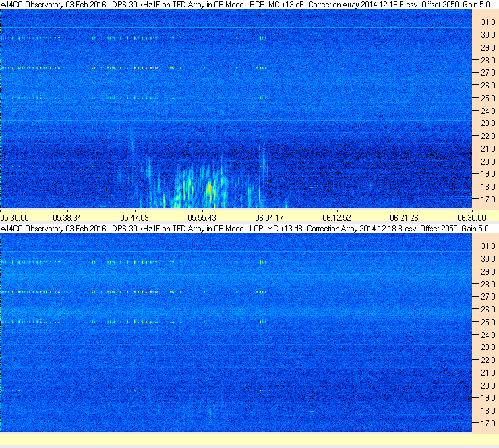Click the 24.0 scale value on LCP chart

tap(488, 335)
